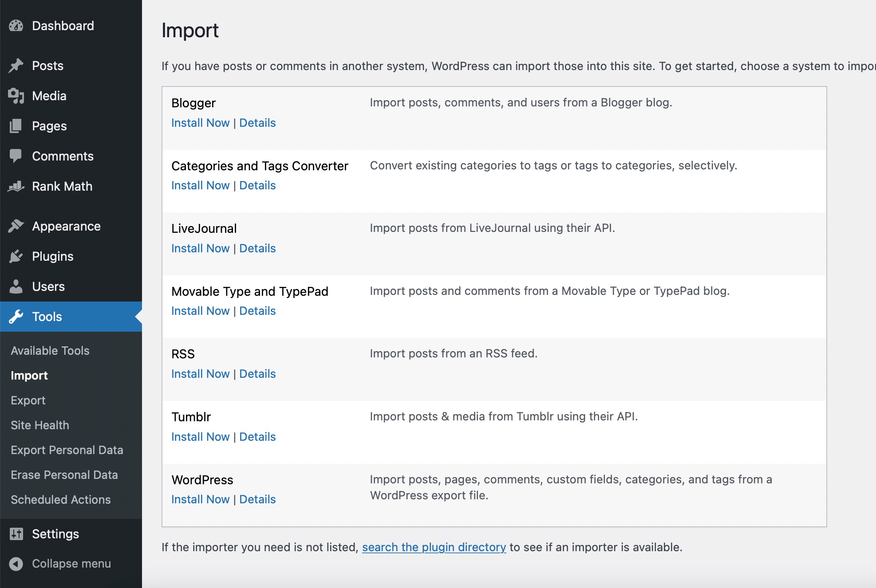Viewport: 876px width, 588px height.
Task: Open search the plugin directory link
Action: click(434, 547)
